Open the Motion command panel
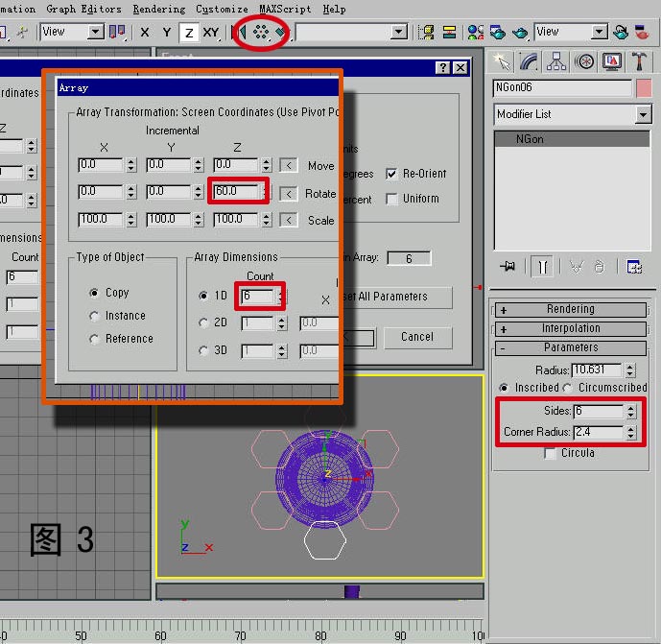 pyautogui.click(x=584, y=61)
